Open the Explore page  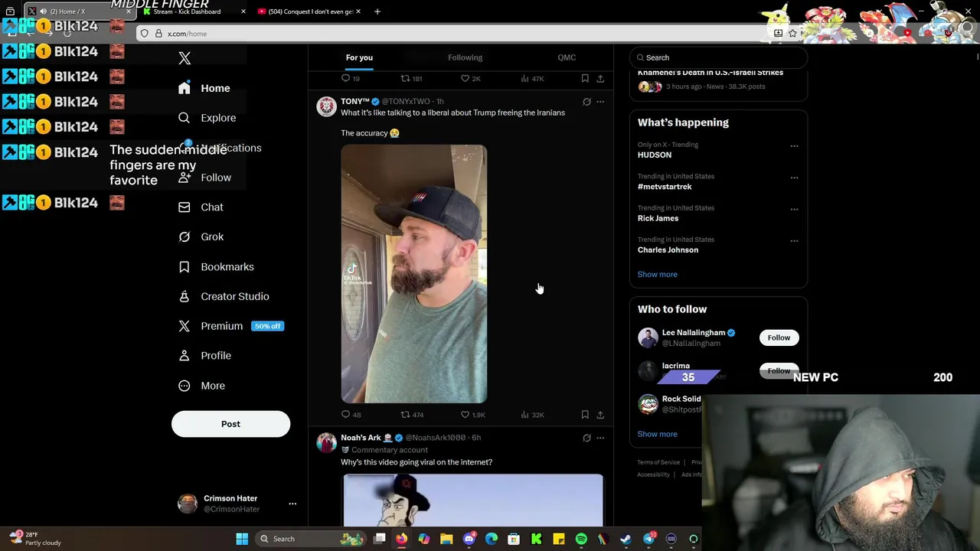207,118
